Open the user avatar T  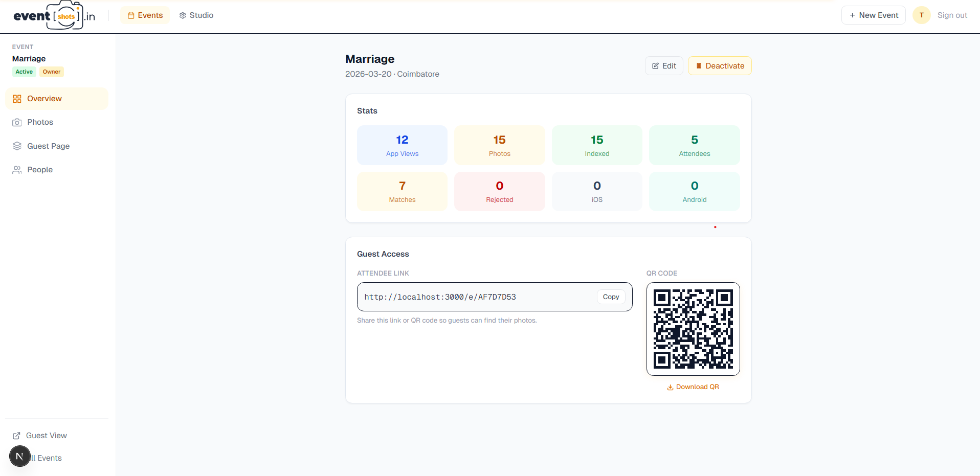[x=921, y=15]
